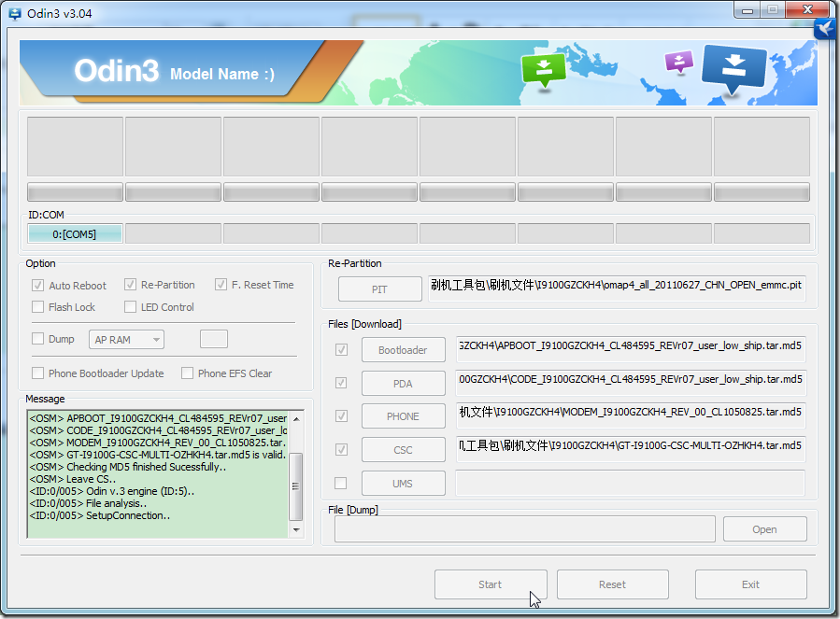Toggle the PDA file checkbox
Screen dimensions: 840x619
(341, 383)
